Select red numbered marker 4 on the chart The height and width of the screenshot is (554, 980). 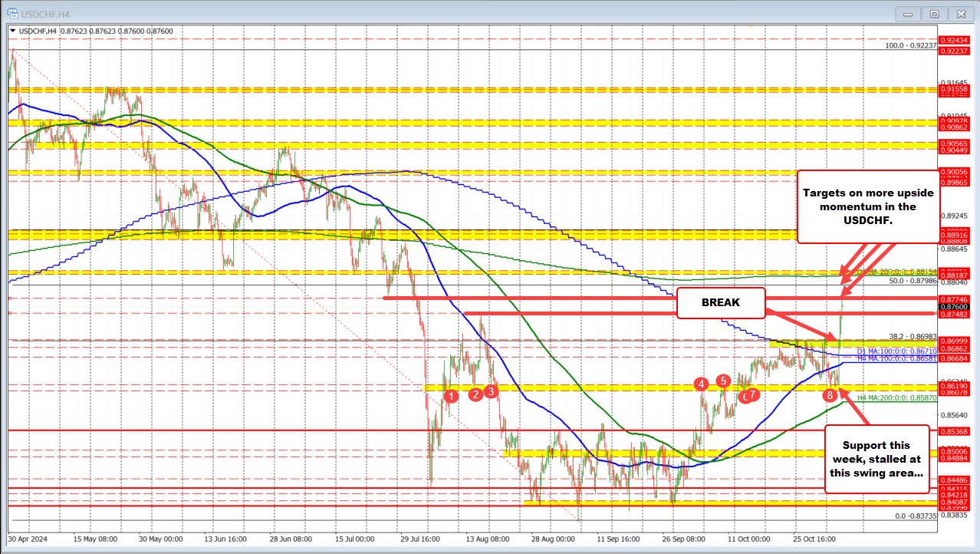point(702,384)
